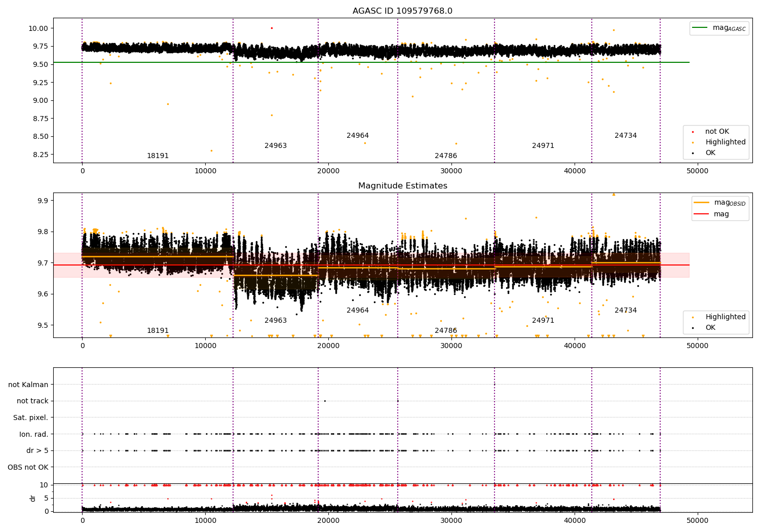Click the obsid label 18191 in top plot
Viewport: 760px width, 532px height.
point(158,156)
